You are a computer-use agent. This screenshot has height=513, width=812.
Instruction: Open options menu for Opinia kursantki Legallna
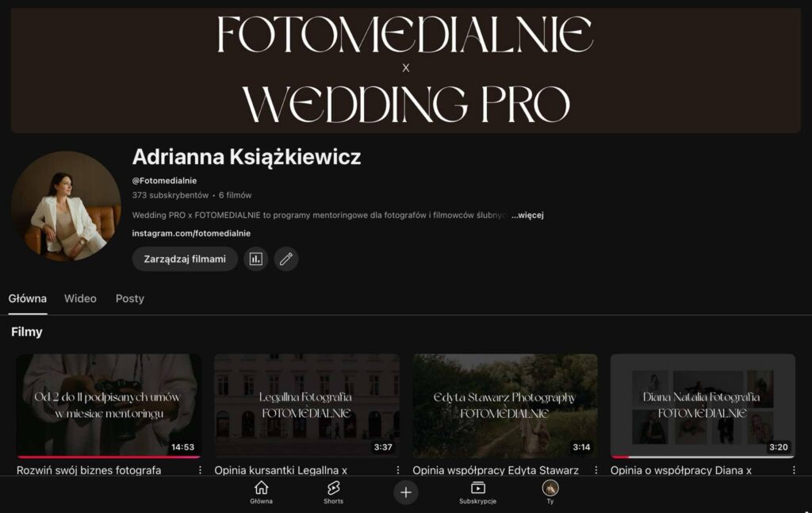(x=398, y=470)
